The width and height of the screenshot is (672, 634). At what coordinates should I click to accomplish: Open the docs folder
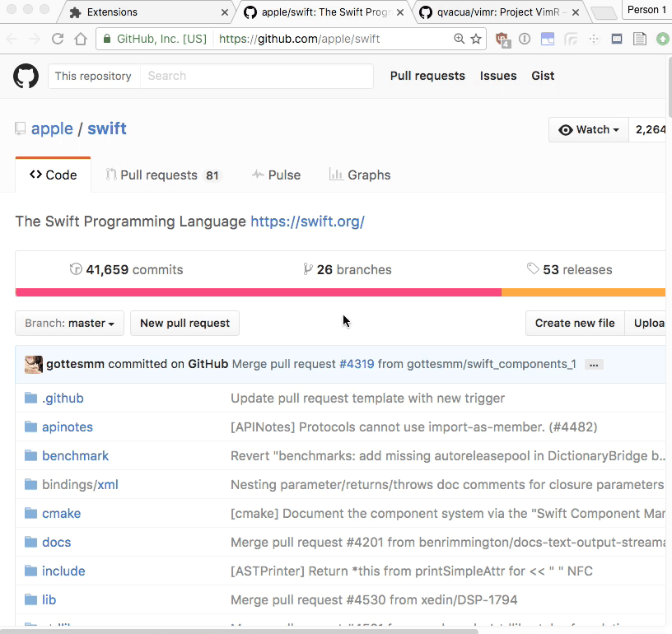[x=56, y=542]
